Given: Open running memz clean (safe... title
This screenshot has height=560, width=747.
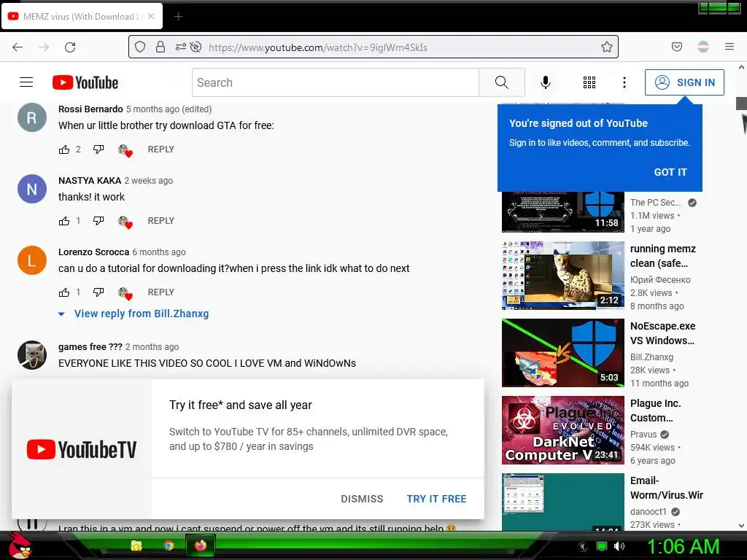Looking at the screenshot, I should (x=662, y=256).
